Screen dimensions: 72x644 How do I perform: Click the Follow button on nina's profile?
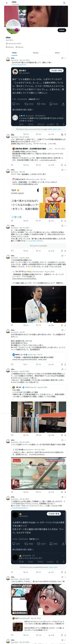[62, 30]
